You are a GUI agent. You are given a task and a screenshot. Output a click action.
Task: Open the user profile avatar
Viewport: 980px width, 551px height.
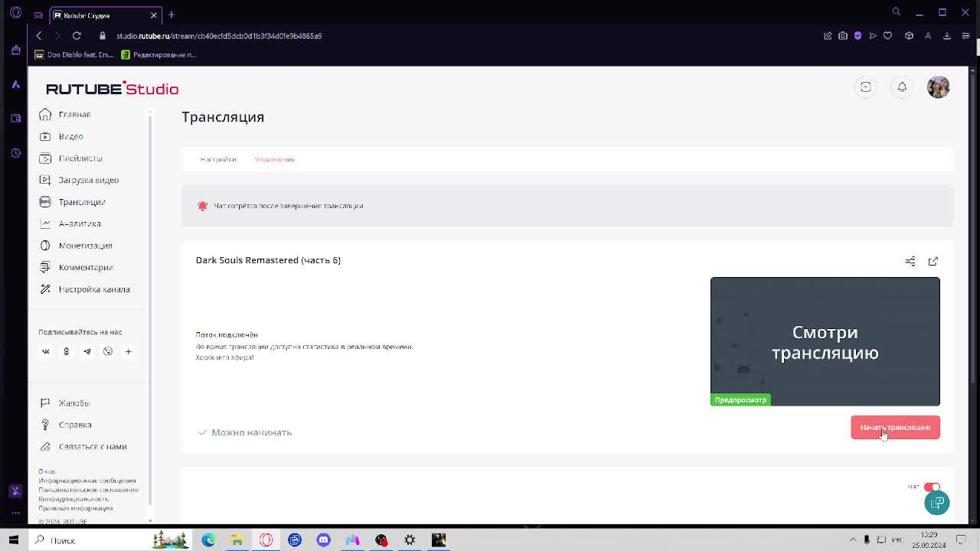(938, 87)
